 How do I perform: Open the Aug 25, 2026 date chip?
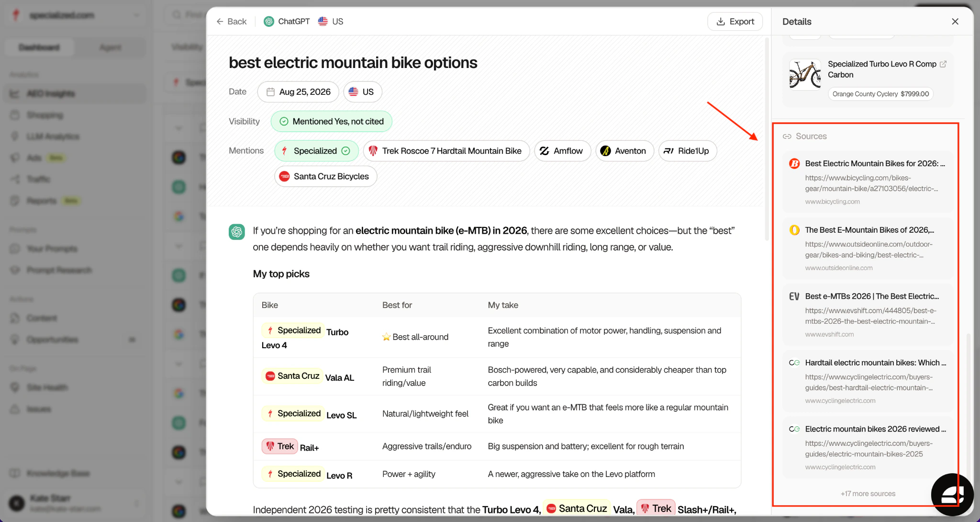(298, 92)
